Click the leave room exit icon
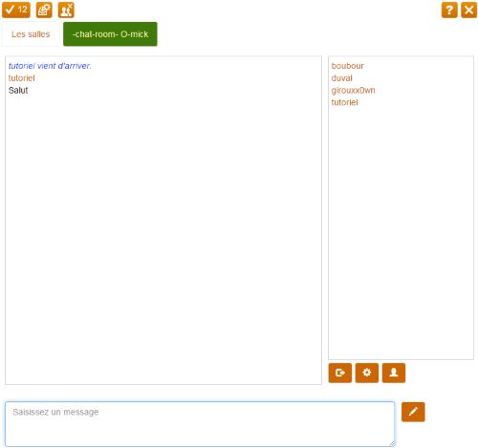 coord(340,373)
